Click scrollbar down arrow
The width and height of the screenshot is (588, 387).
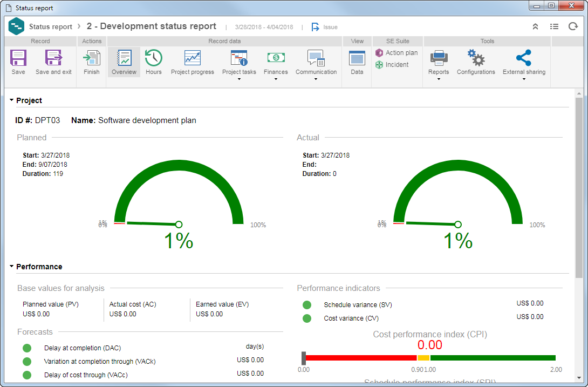pos(579,378)
